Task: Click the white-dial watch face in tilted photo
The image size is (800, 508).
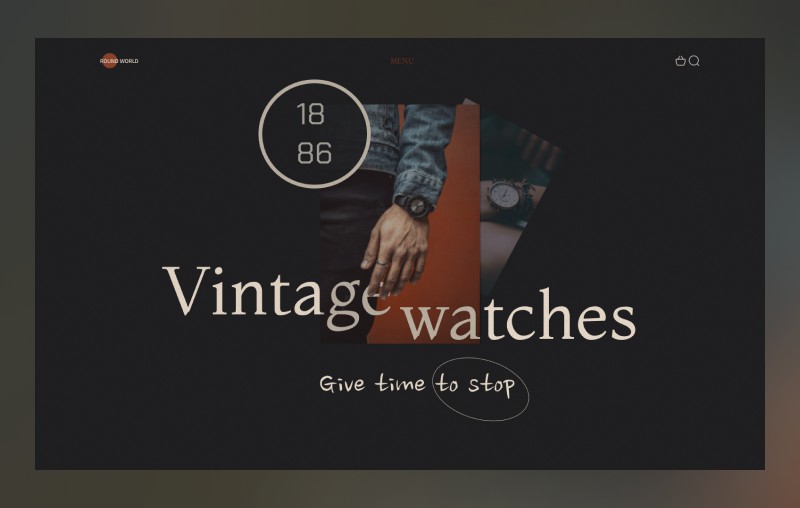Action: pos(504,196)
